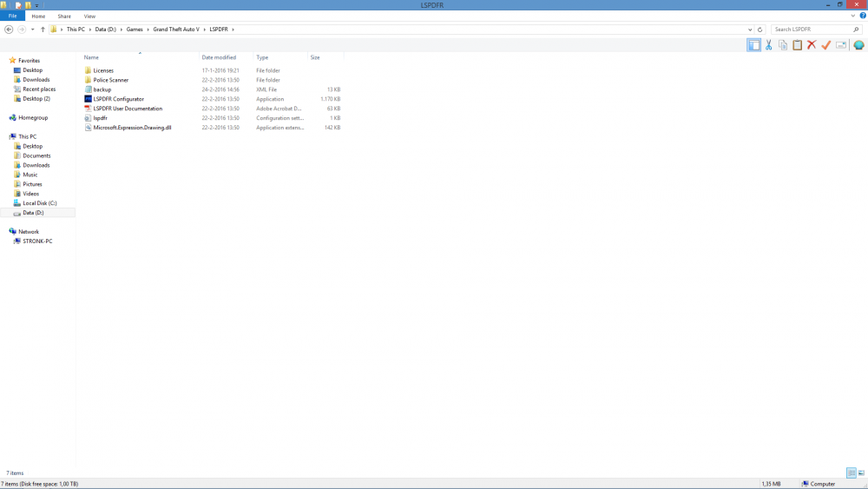868x489 pixels.
Task: Select Network in the navigation pane
Action: pos(29,232)
